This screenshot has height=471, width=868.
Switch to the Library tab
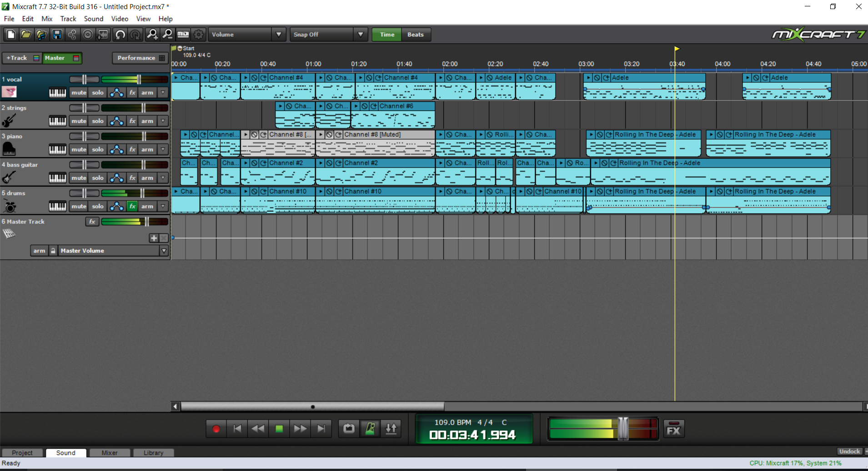(154, 453)
